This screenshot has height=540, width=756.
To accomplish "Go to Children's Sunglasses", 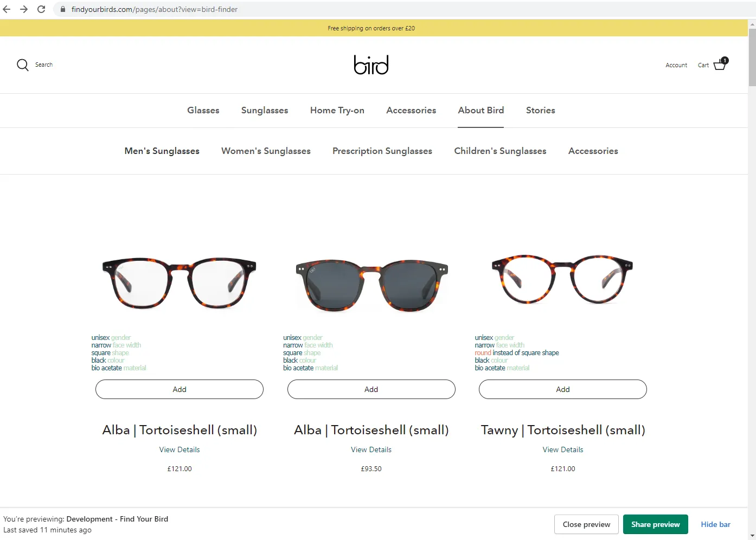I will point(500,151).
